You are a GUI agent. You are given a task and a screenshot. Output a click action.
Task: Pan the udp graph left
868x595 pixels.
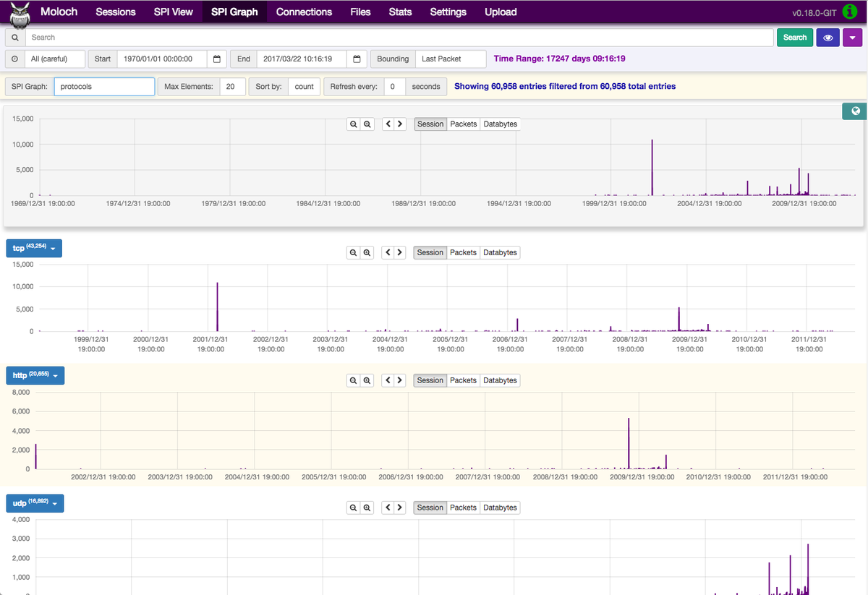(388, 508)
